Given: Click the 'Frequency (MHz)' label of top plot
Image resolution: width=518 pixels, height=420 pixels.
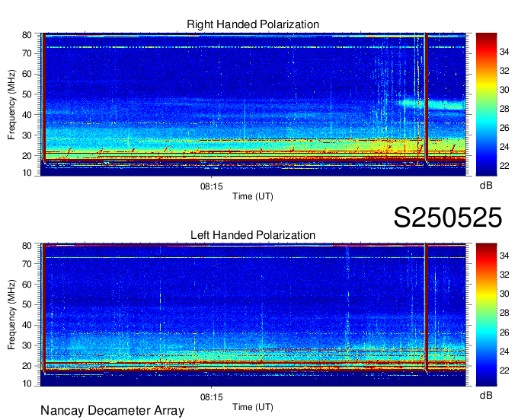Looking at the screenshot, I should tap(11, 104).
